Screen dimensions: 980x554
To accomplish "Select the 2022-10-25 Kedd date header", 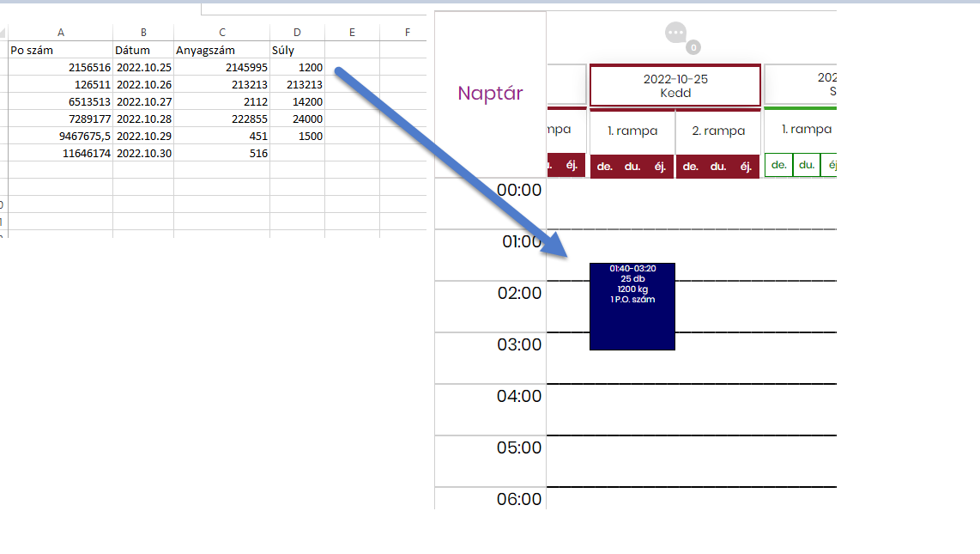I will point(675,85).
